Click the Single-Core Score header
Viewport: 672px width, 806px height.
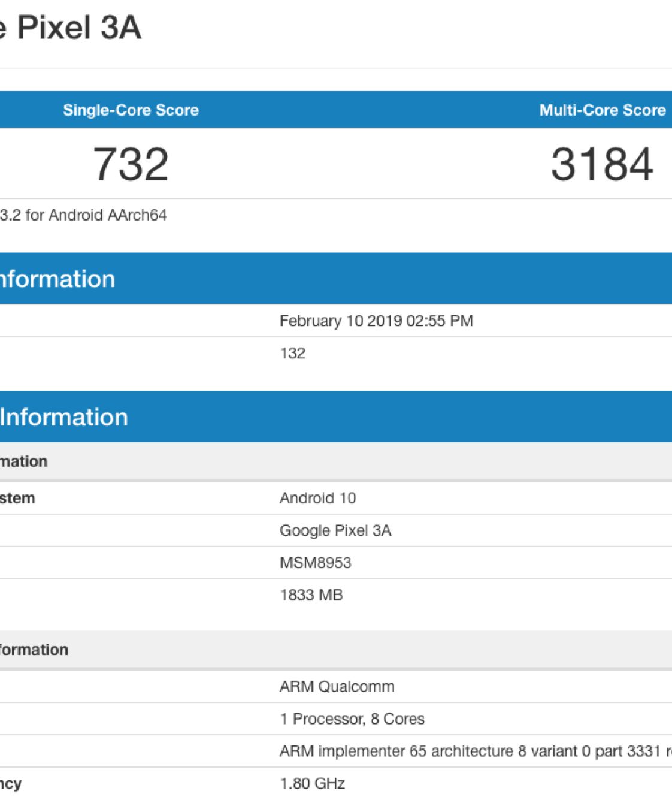click(131, 110)
